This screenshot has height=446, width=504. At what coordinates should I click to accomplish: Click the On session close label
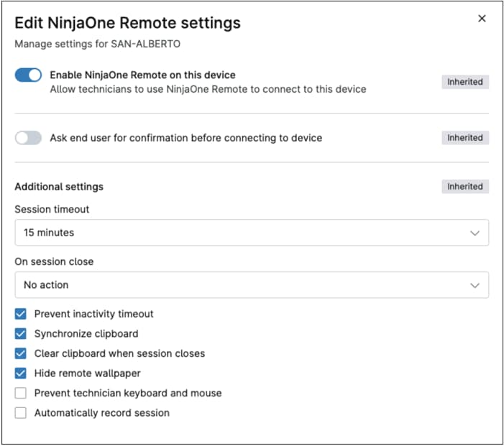(x=54, y=261)
